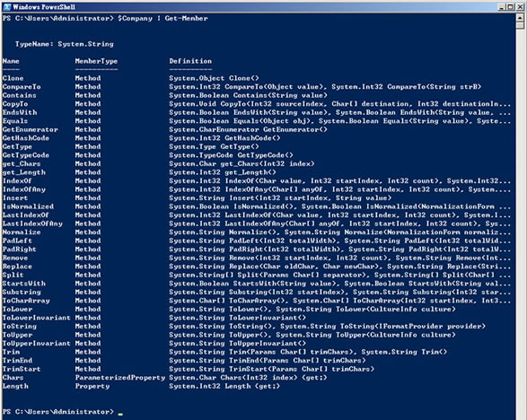Select the 'PadLeft' method name
The height and width of the screenshot is (420, 527).
coord(17,241)
